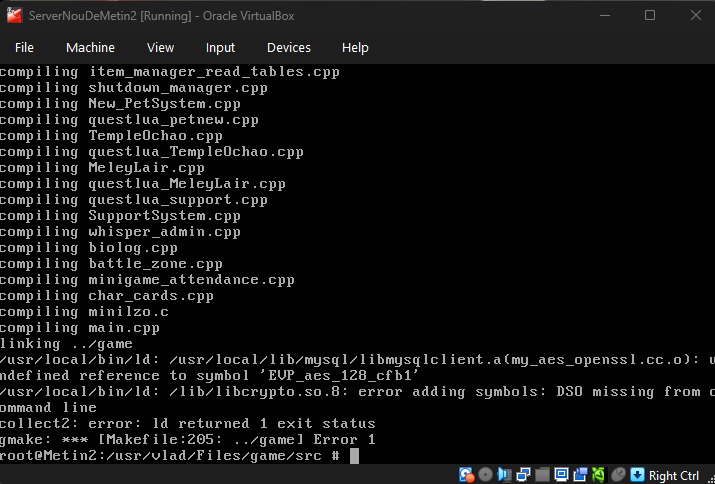Click the hard disk activity indicator icon
This screenshot has width=715, height=484.
[466, 475]
